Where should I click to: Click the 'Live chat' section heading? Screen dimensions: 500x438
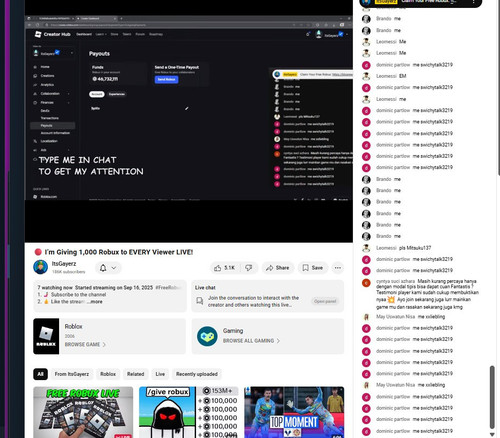coord(205,288)
